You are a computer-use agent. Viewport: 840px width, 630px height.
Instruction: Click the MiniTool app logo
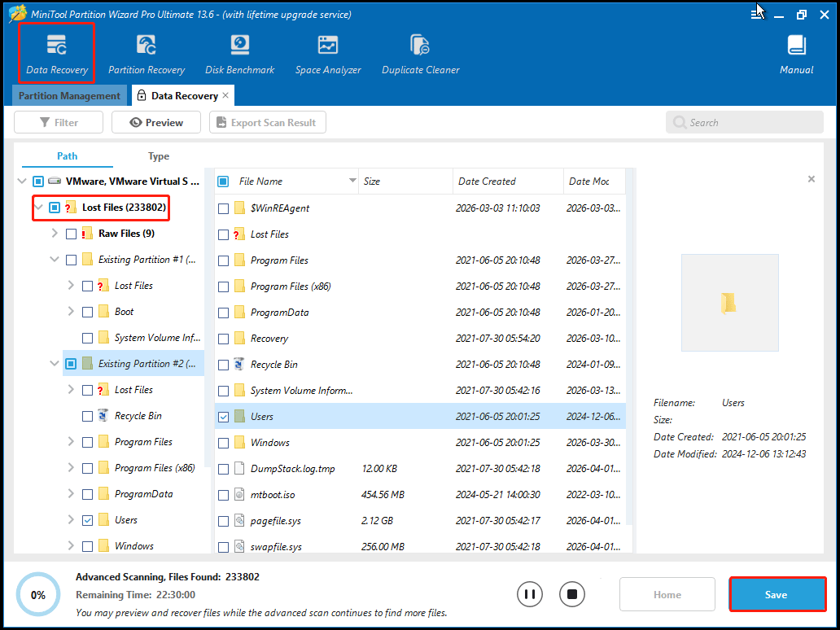(18, 15)
